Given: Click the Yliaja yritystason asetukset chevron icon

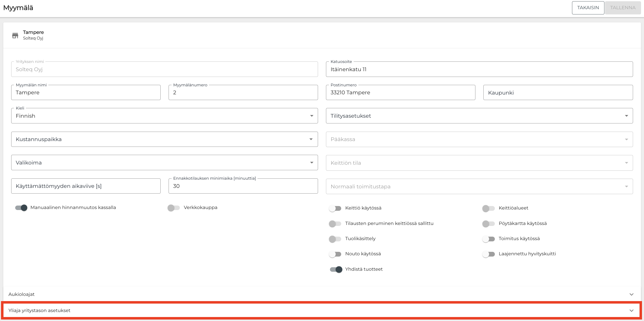Looking at the screenshot, I should click(x=631, y=311).
